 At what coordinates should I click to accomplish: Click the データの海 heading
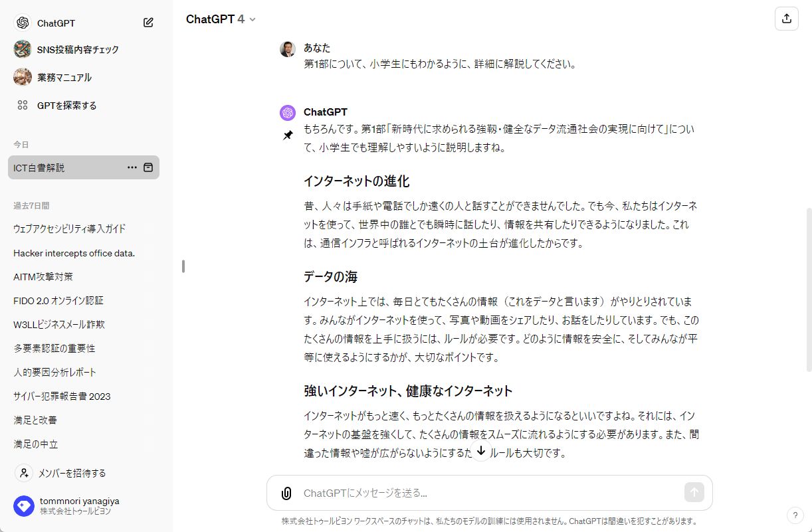[x=331, y=276]
